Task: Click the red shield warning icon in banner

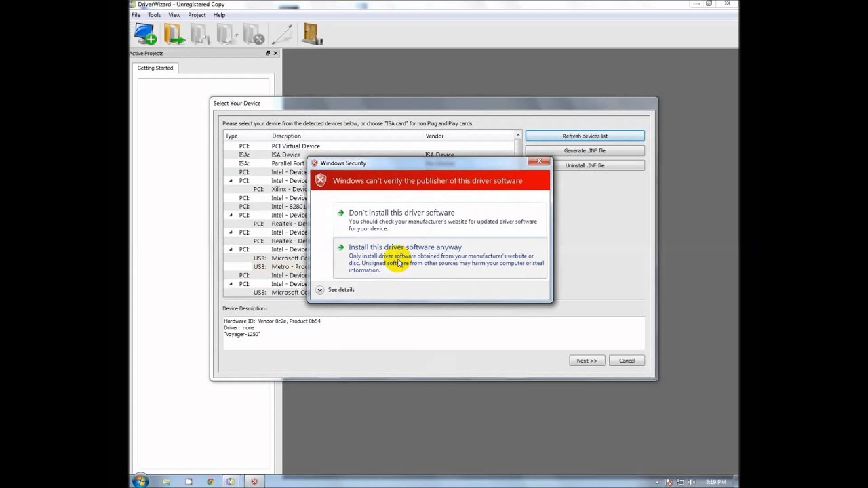Action: [321, 180]
